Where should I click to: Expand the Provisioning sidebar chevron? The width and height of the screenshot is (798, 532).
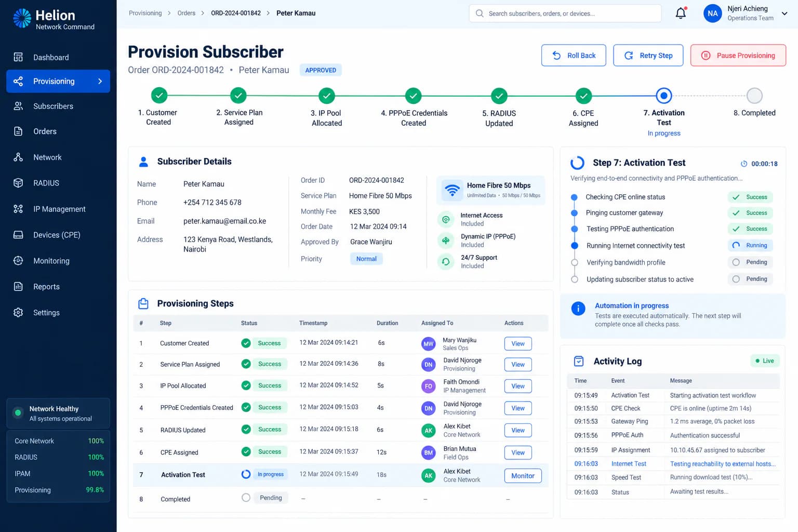100,81
